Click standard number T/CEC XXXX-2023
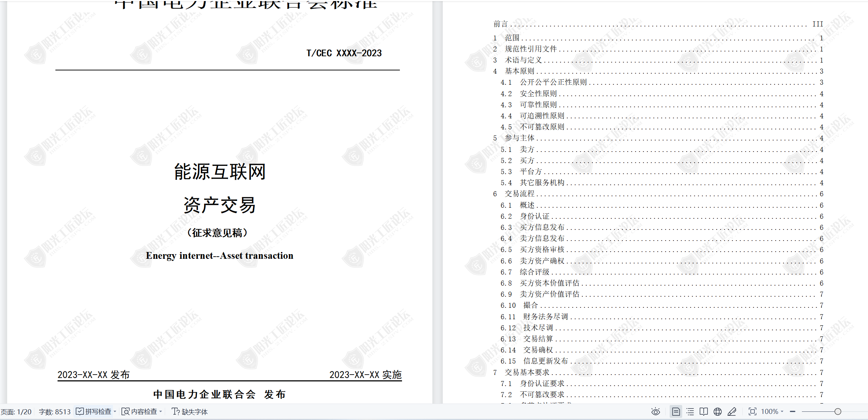The height and width of the screenshot is (420, 868). coord(344,53)
